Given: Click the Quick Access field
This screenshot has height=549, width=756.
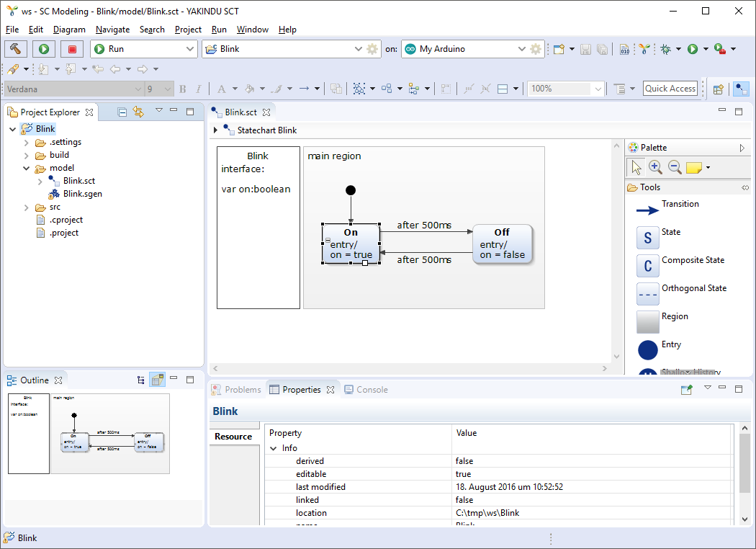Looking at the screenshot, I should pos(670,88).
